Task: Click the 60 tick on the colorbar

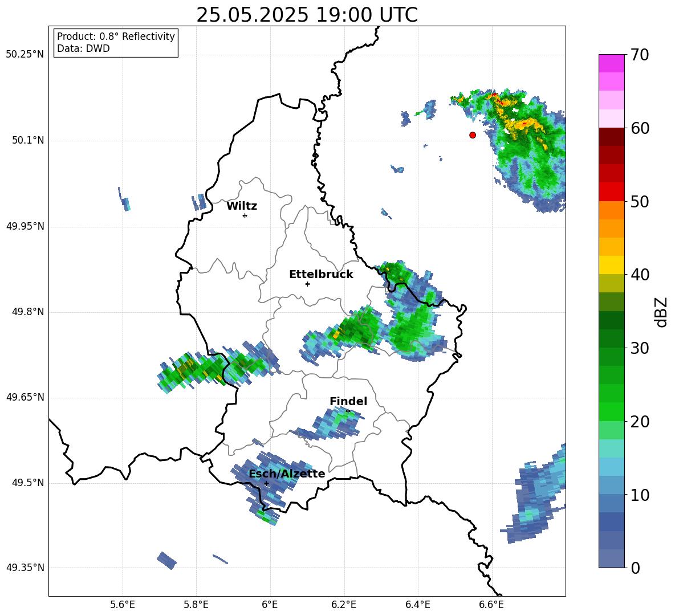Action: [640, 128]
